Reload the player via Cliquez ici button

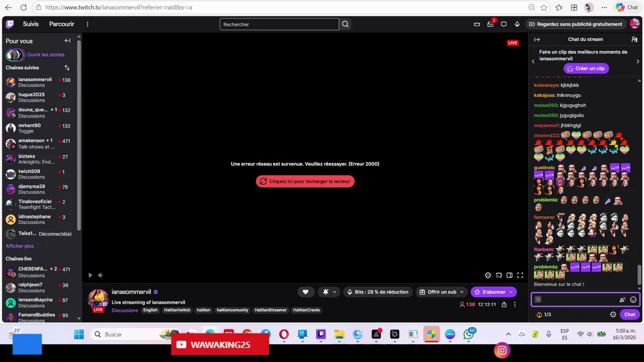tap(305, 182)
